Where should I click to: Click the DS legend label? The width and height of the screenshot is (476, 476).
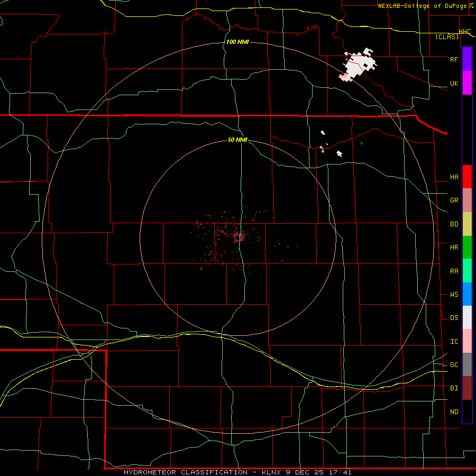click(x=454, y=318)
